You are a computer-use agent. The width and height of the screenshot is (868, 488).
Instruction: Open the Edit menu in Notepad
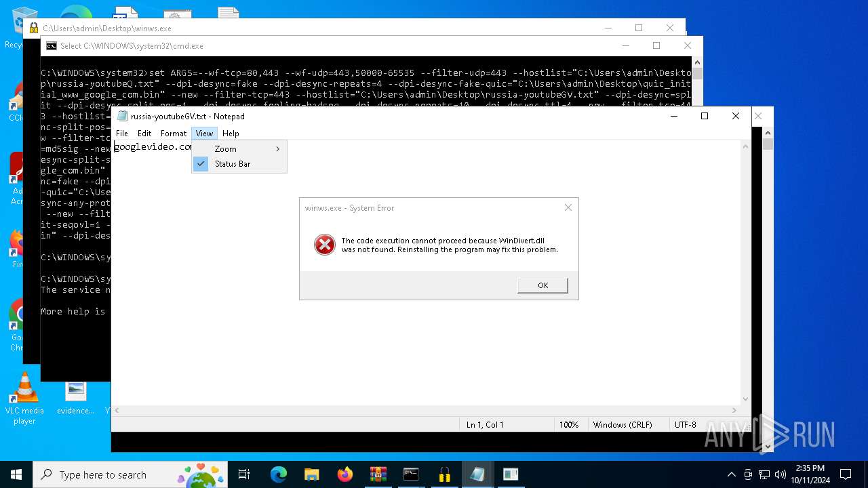[x=144, y=134]
